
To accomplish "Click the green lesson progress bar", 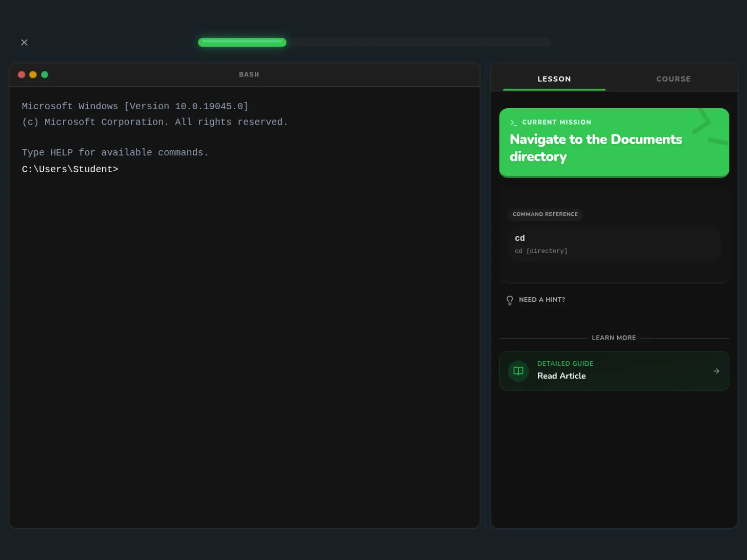I will coord(242,42).
